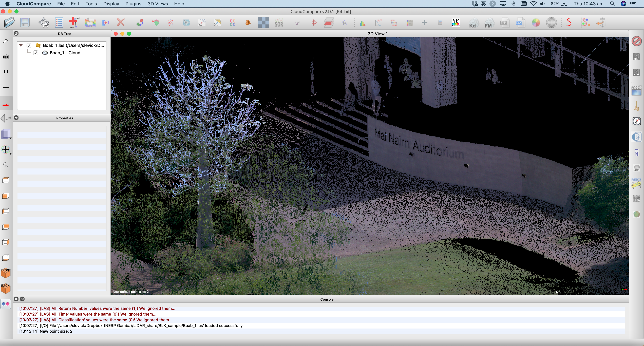Click the Open file folder icon

click(9, 23)
